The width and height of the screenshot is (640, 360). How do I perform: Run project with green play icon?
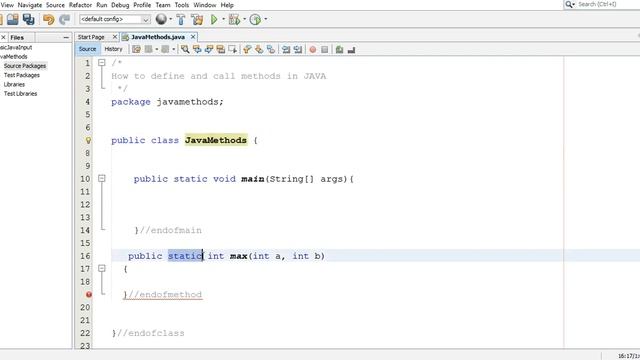point(214,19)
